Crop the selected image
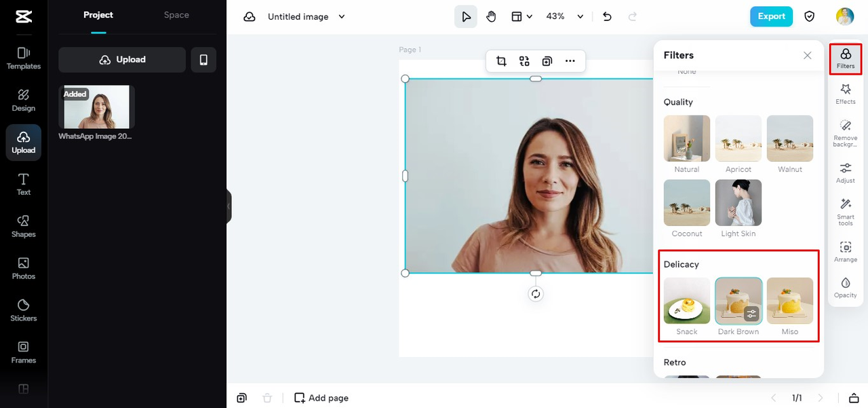The height and width of the screenshot is (408, 868). 501,61
